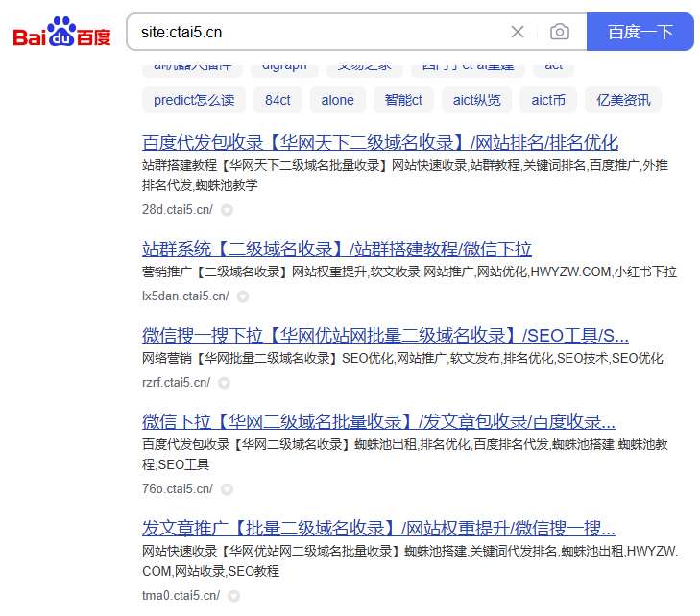
Task: Open result '微信下拉【华网二级域名批量收录】'
Action: click(x=378, y=421)
